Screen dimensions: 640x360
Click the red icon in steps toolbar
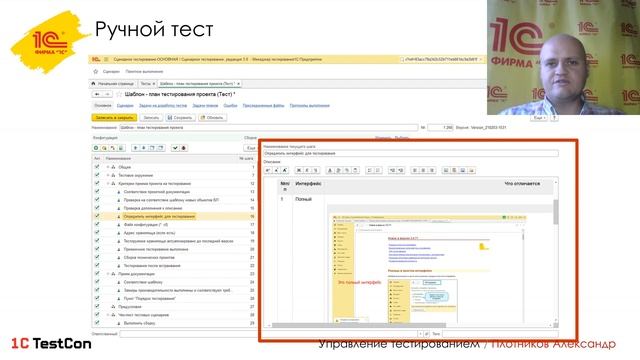tap(184, 148)
